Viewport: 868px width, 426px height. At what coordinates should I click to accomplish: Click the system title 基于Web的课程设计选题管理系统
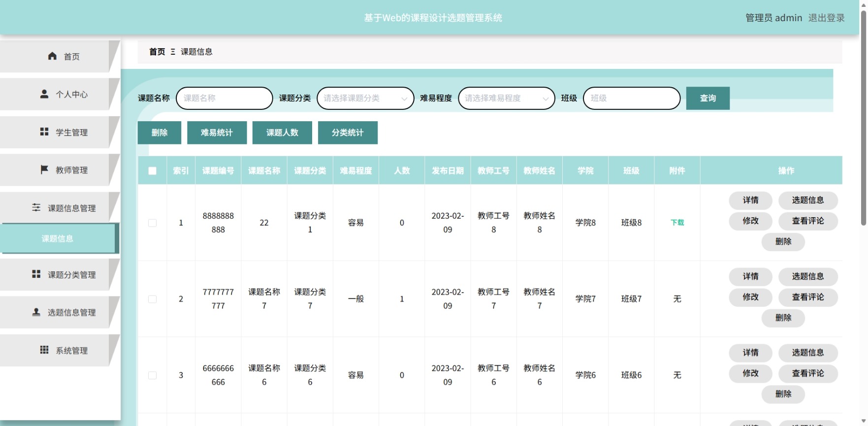pos(433,18)
